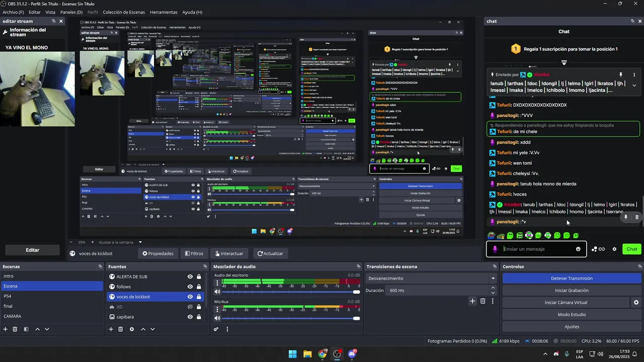This screenshot has width=644, height=362.
Task: Move source down in Fuentes list
Action: click(152, 329)
